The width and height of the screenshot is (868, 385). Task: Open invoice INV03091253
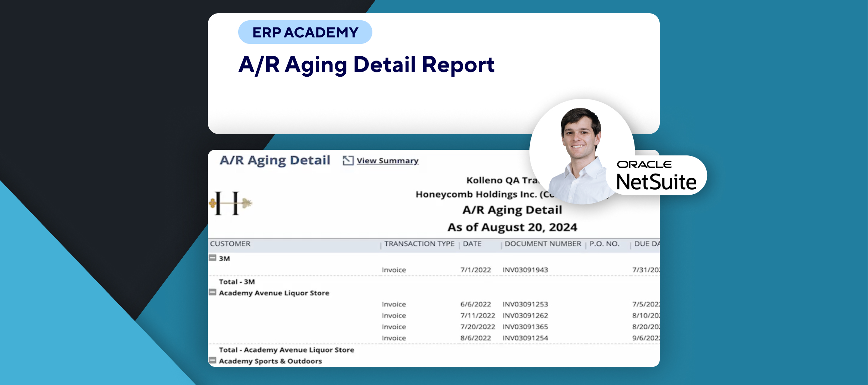(x=525, y=304)
